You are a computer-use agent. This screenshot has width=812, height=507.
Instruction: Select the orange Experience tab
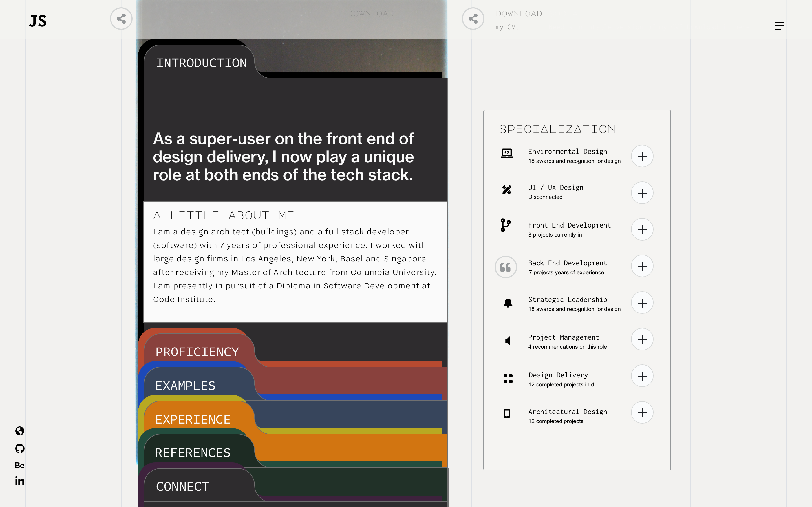point(193,419)
